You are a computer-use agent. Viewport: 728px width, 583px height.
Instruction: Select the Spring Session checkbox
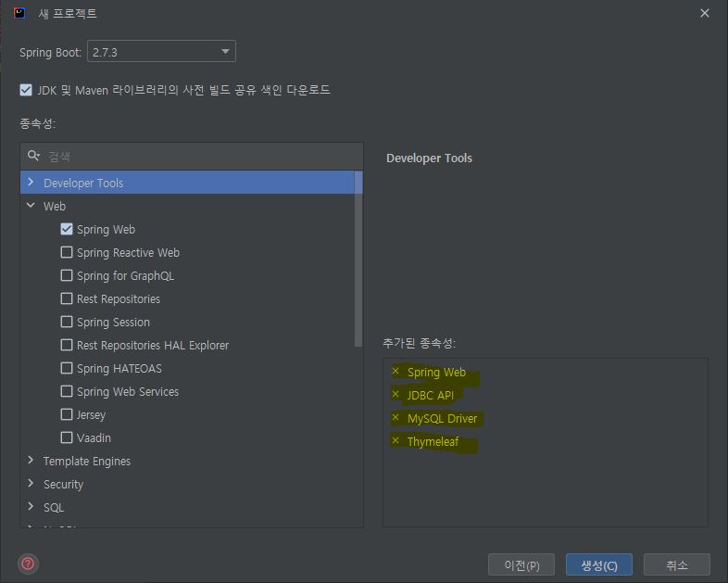[67, 322]
